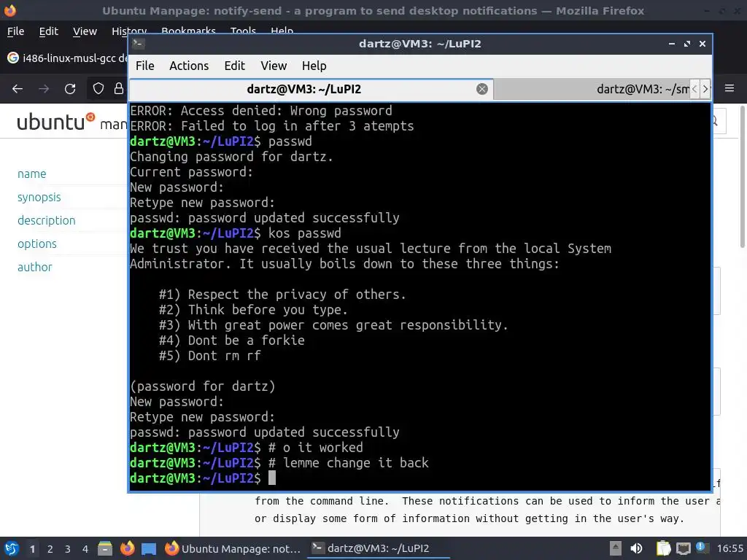
Task: Switch to workspace 2 in the taskbar pager
Action: 50,549
